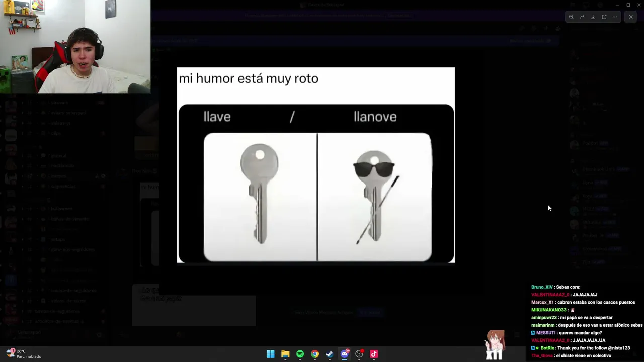Select MESSUTI message 'queres mandar algo?'

(x=566, y=333)
